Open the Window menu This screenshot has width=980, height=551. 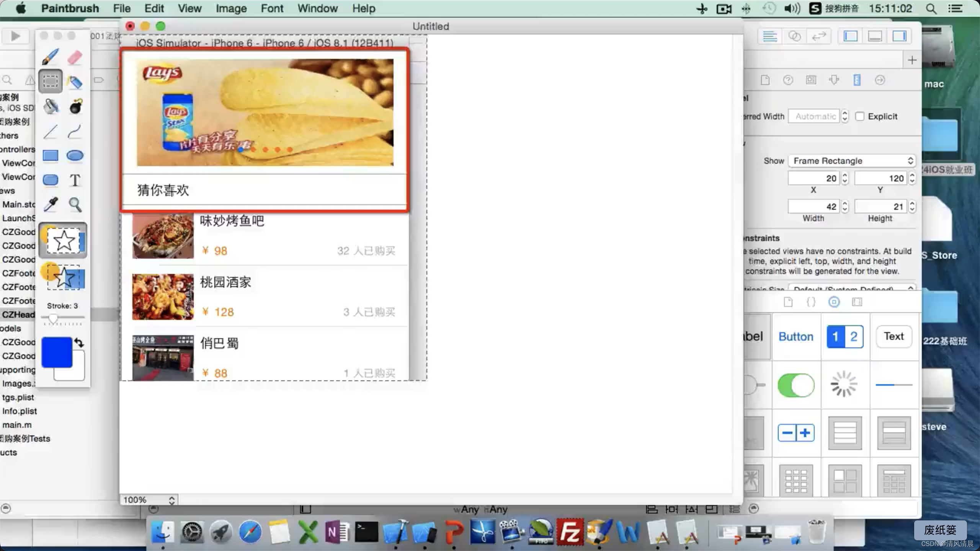[318, 8]
